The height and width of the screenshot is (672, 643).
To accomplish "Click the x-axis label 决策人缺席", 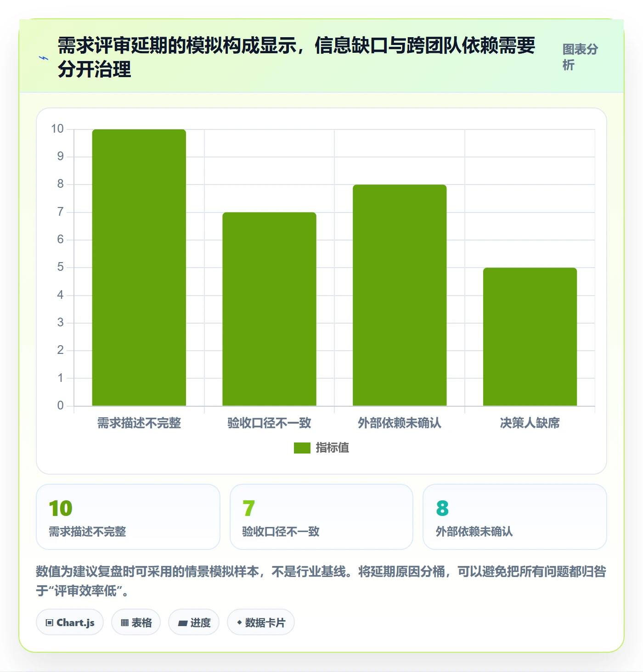I will point(530,423).
